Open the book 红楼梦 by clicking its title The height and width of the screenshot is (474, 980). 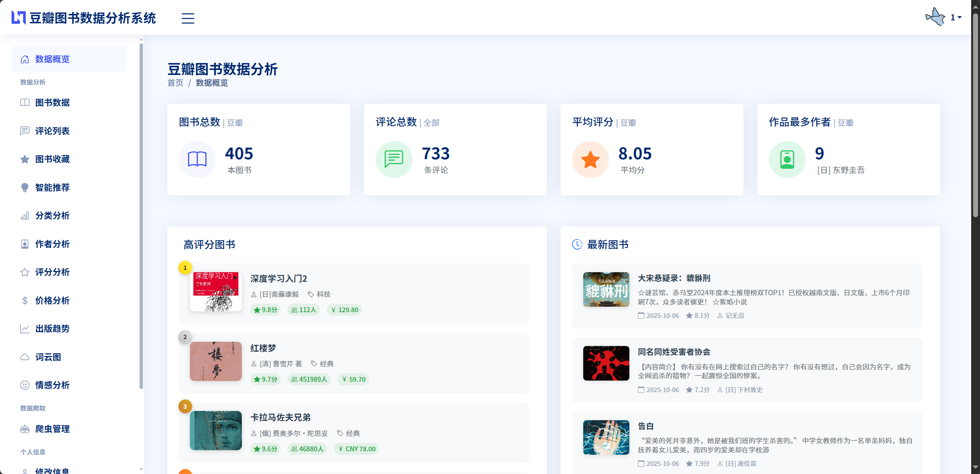263,348
